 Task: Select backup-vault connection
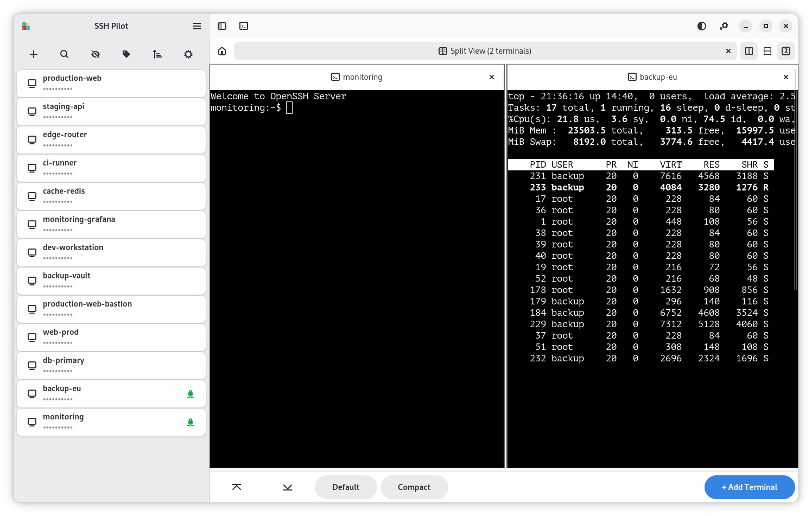[111, 281]
